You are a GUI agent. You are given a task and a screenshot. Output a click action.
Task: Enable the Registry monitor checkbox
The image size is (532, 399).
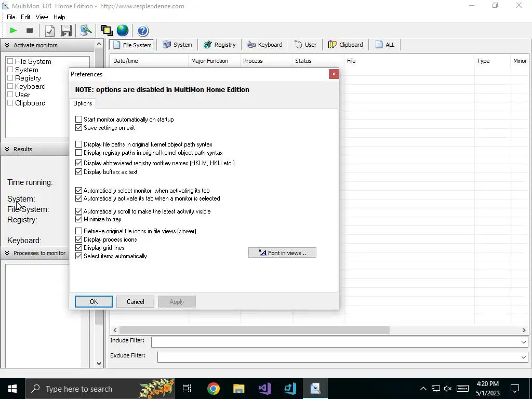coord(10,78)
